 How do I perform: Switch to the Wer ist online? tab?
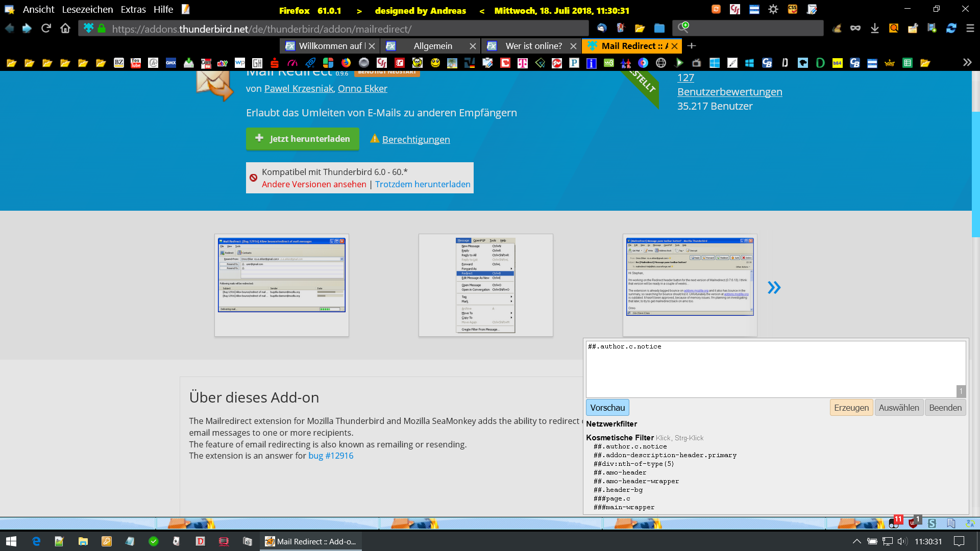533,46
